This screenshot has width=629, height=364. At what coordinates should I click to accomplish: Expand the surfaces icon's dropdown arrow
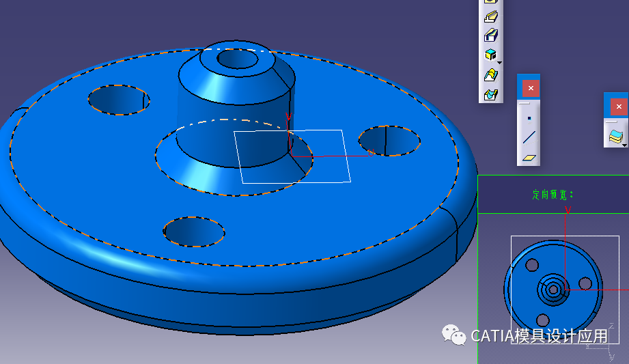[624, 145]
